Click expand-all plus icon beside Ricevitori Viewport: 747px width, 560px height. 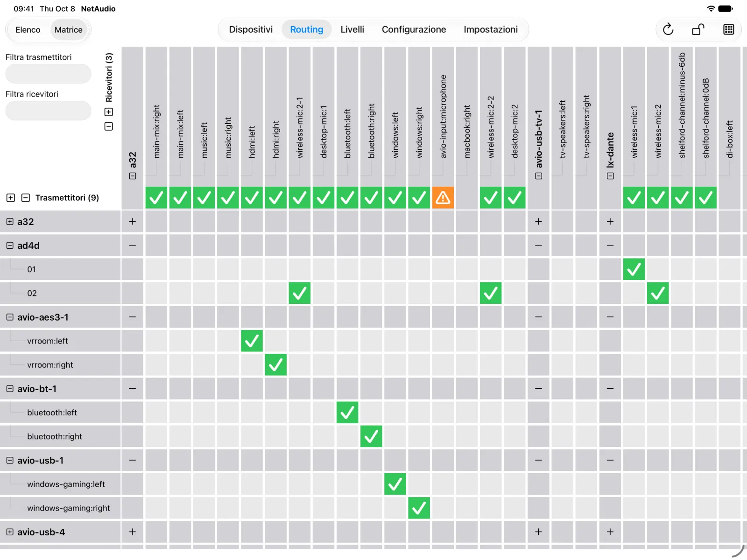[109, 112]
